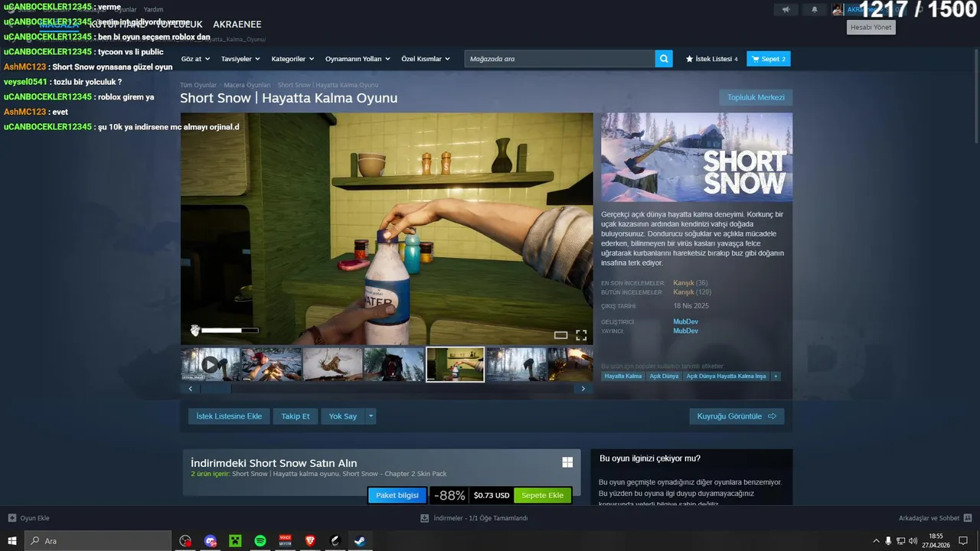Click the Steam taskbar icon
Image resolution: width=980 pixels, height=551 pixels.
tap(359, 541)
